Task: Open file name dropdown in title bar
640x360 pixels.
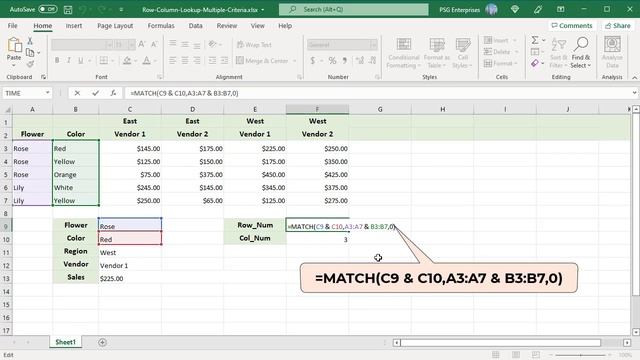Action: click(x=262, y=9)
